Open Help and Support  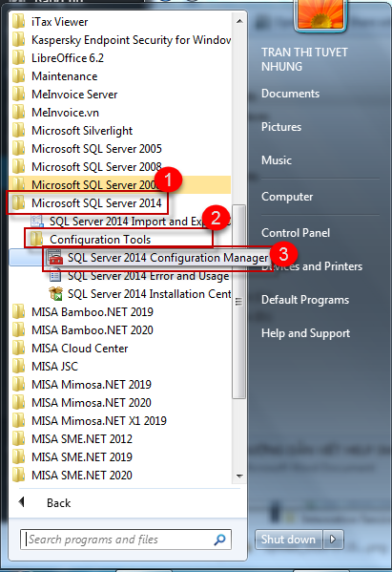coord(305,333)
